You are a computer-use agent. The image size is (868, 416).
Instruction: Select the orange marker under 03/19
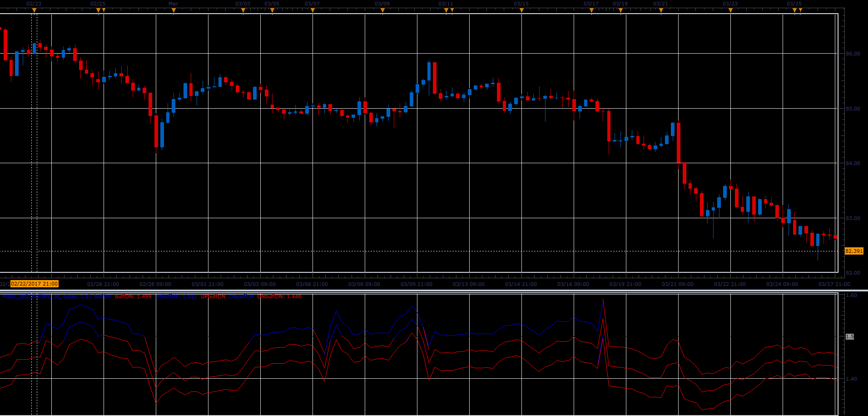tap(620, 10)
